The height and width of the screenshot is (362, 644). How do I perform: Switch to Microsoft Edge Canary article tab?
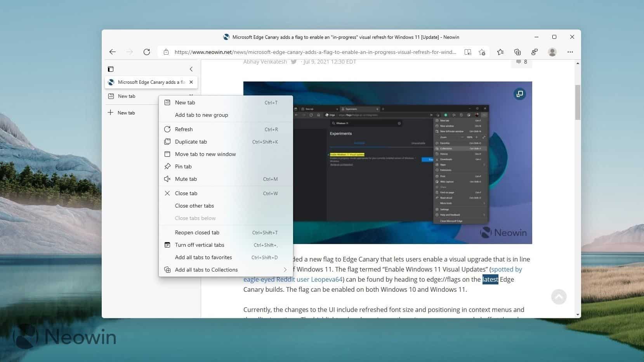148,82
